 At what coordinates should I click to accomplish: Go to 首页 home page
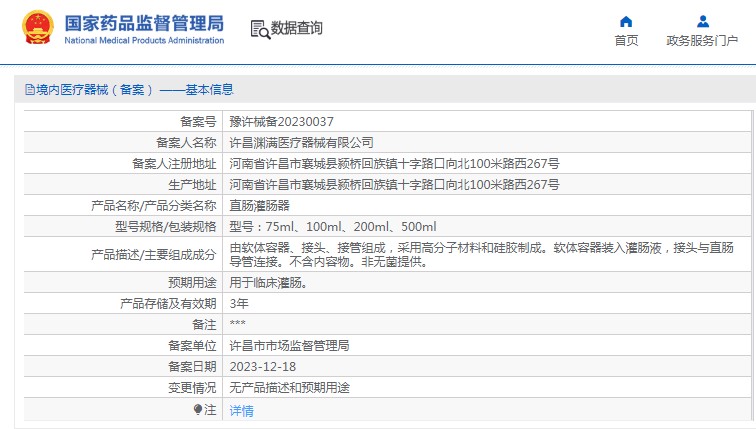[x=626, y=40]
